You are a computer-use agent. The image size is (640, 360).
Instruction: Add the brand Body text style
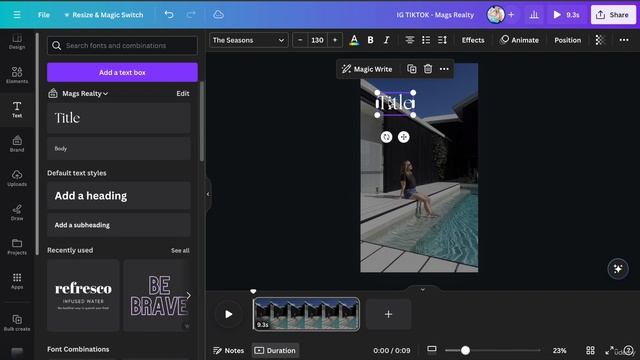pyautogui.click(x=119, y=149)
